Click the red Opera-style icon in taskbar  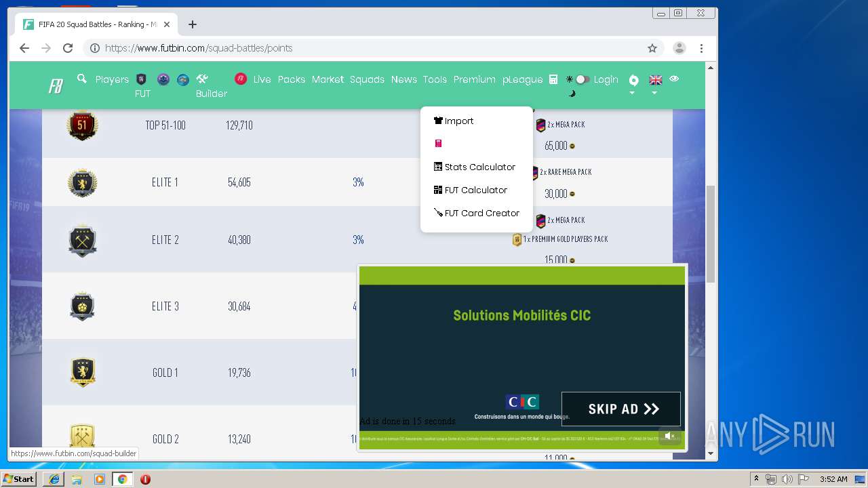pyautogui.click(x=145, y=479)
